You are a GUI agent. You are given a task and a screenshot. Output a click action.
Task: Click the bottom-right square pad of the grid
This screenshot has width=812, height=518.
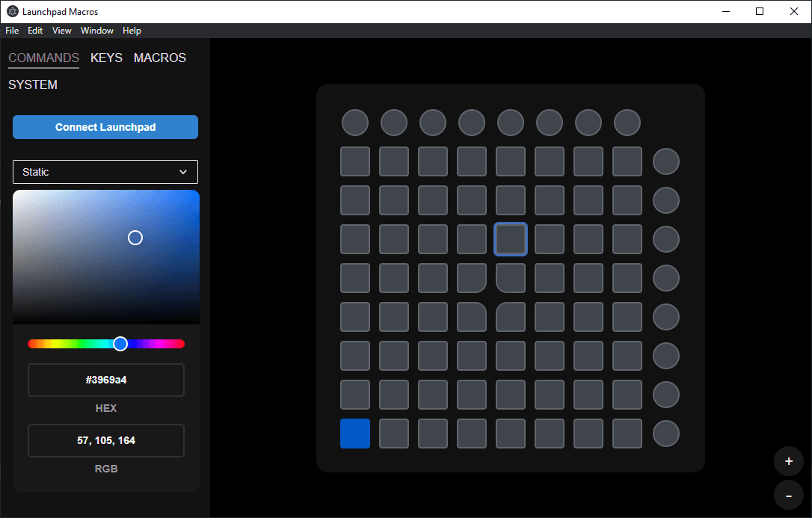[627, 434]
